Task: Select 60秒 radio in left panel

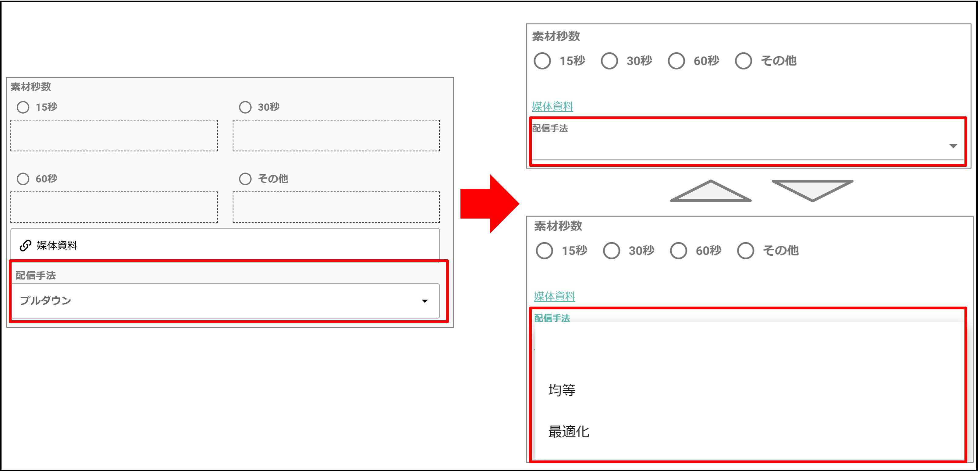Action: [x=23, y=179]
